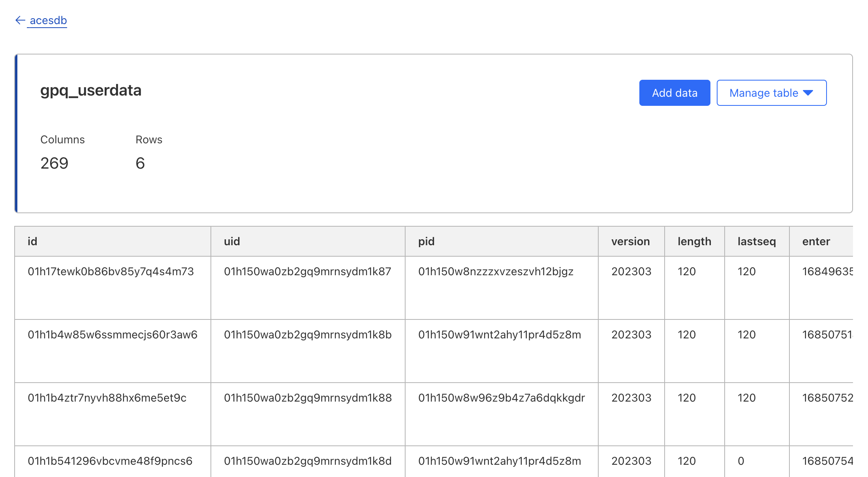Select id cell 01h17tewk0b86bv85y7q4s4m73
The width and height of the screenshot is (868, 477).
tap(111, 272)
